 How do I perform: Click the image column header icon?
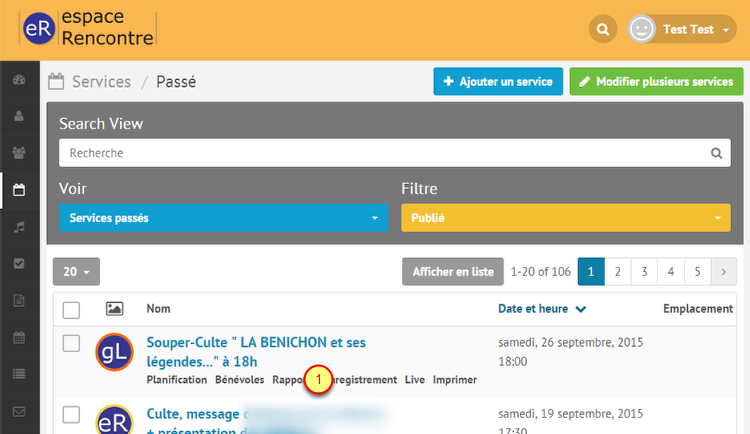coord(114,309)
